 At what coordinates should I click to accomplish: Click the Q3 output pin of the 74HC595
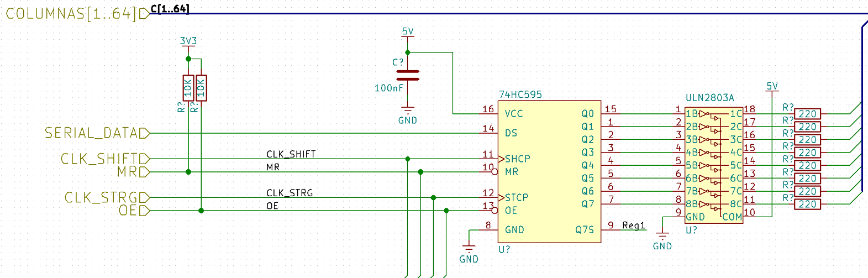point(588,153)
